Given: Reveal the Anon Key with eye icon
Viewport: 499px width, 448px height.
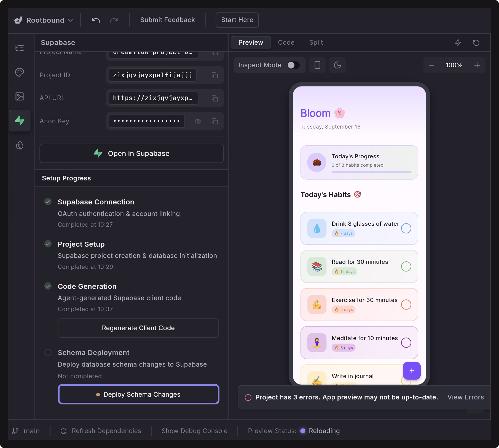Looking at the screenshot, I should [198, 121].
